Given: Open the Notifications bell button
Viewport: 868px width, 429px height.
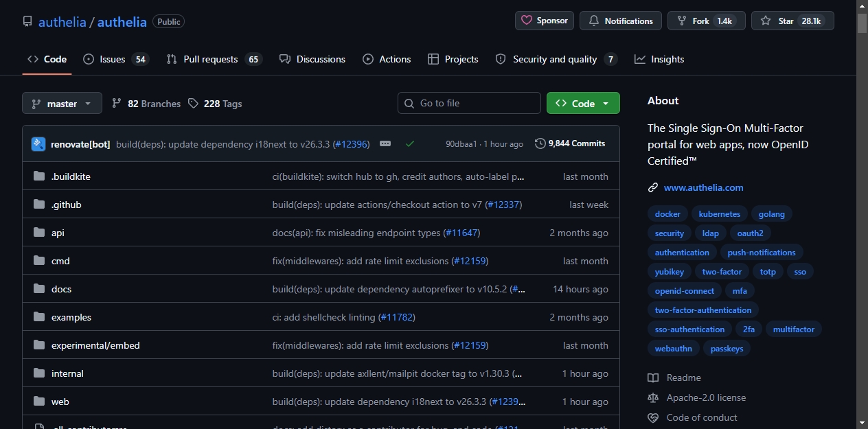Looking at the screenshot, I should click(621, 21).
